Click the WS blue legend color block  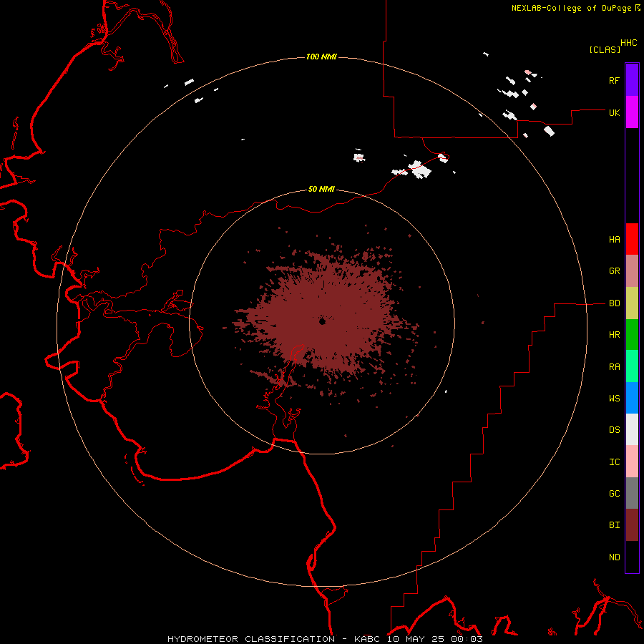(x=632, y=398)
